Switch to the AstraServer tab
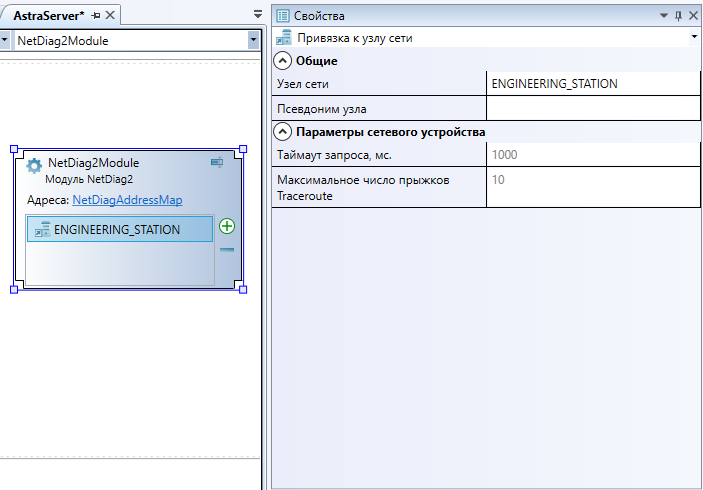Image resolution: width=703 pixels, height=490 pixels. coord(48,16)
